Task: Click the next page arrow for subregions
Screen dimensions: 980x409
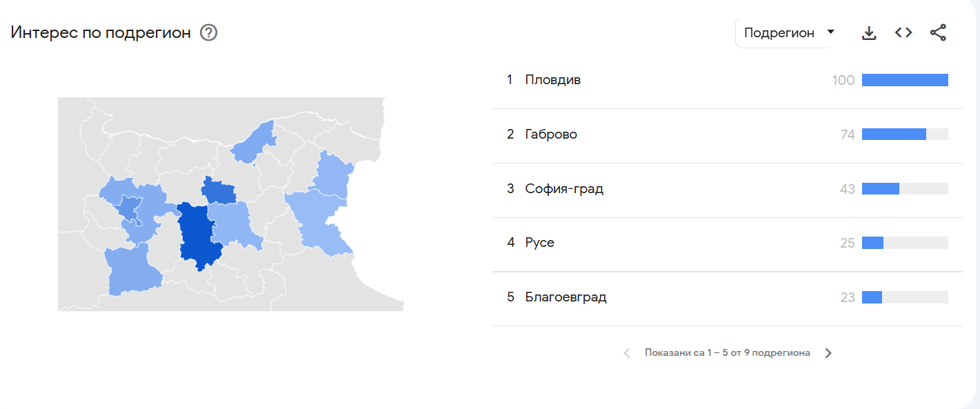Action: 828,352
